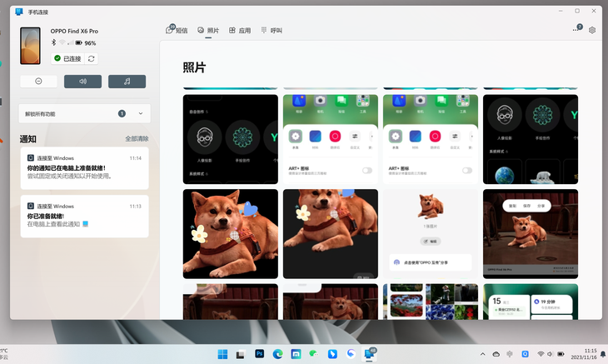Screen dimensions: 608x364
Task: Show hidden system tray icons
Action: click(481, 354)
